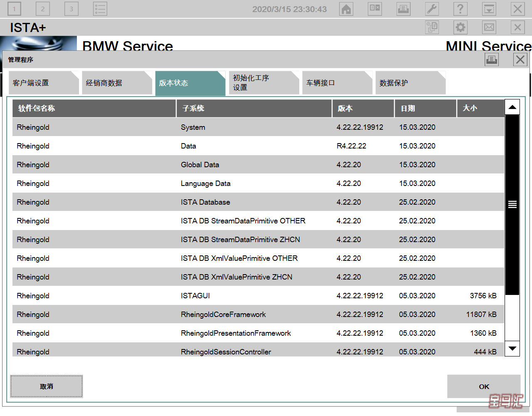Close the 管理程序 dialog
This screenshot has height=416, width=532.
520,59
